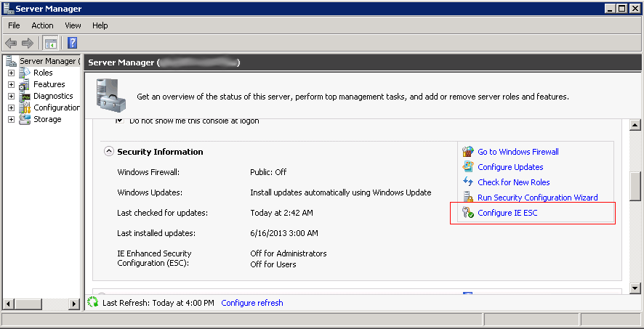This screenshot has height=329, width=644.
Task: Click the Security Information heading text
Action: pos(160,152)
